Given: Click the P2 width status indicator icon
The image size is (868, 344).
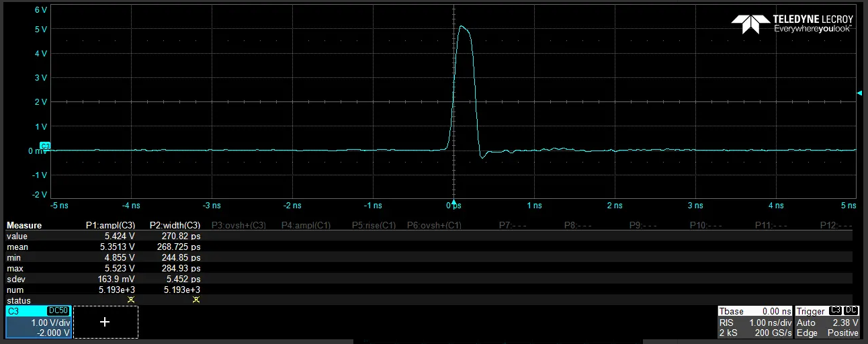Looking at the screenshot, I should tap(196, 300).
